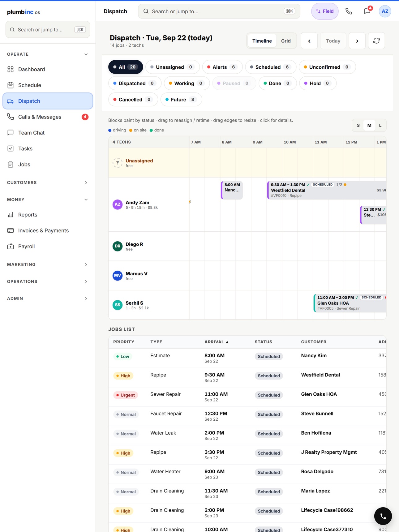Collapse the Operate section

[x=48, y=54]
